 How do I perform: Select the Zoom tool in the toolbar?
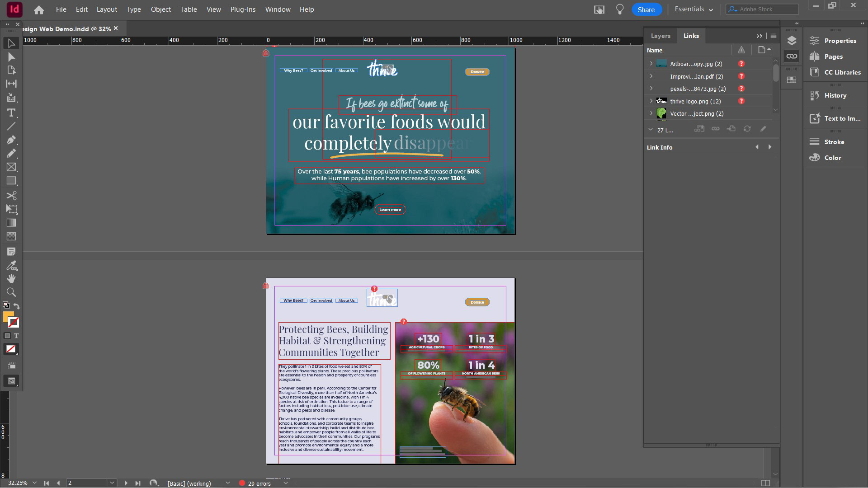11,292
